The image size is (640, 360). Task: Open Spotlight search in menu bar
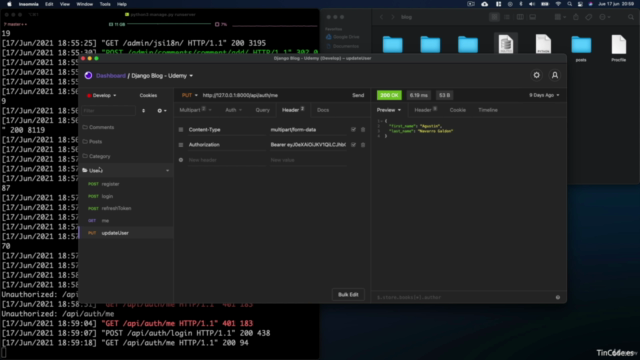[569, 4]
